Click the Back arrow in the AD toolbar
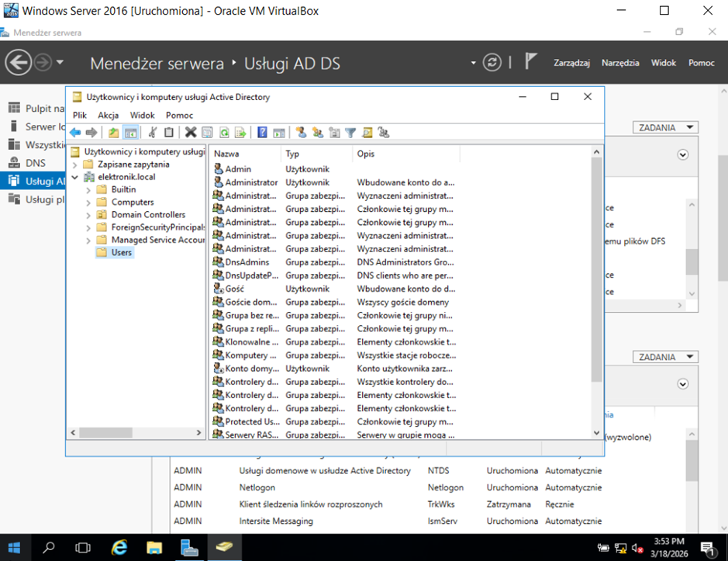 pyautogui.click(x=75, y=133)
